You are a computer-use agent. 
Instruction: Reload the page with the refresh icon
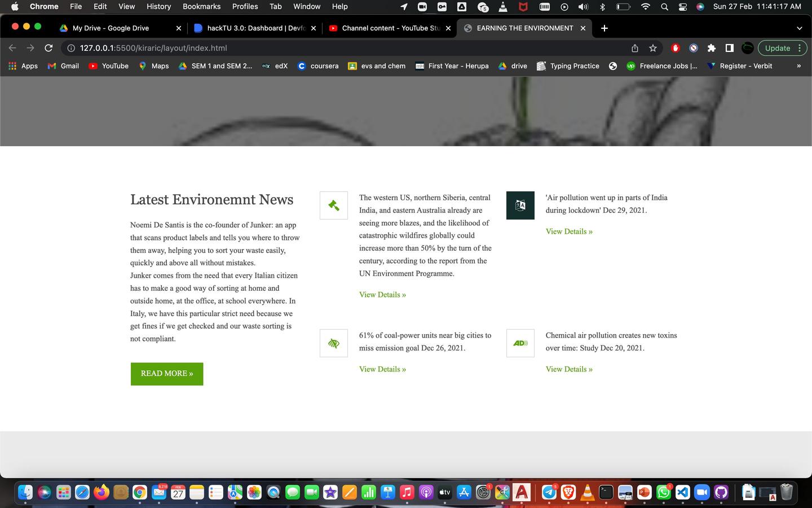[x=48, y=48]
